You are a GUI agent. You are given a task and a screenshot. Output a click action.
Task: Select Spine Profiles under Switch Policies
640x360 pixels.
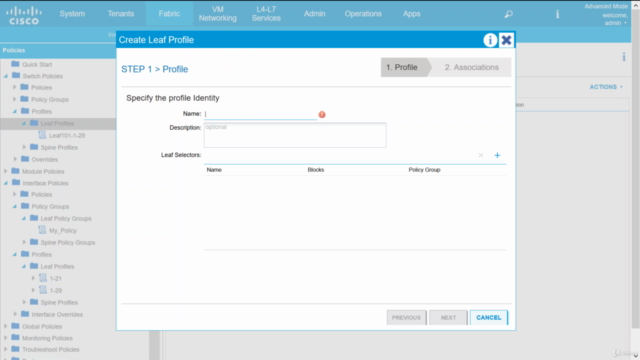(x=59, y=147)
